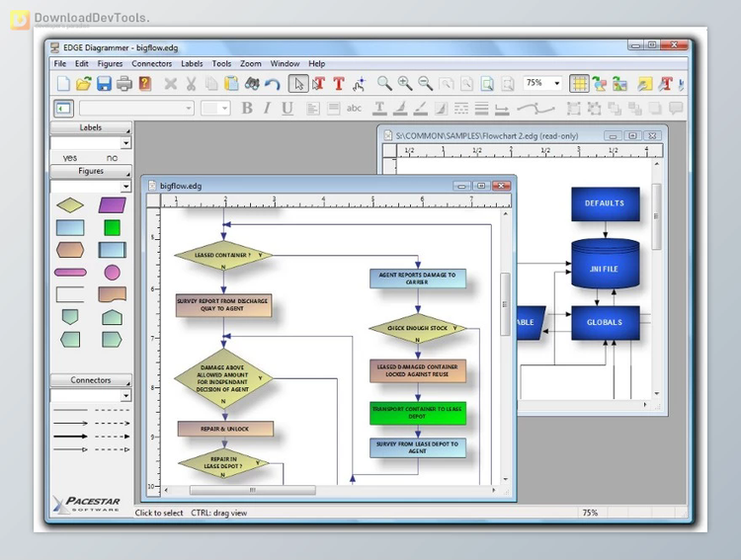Open the Connectors style dropdown

[x=125, y=396]
